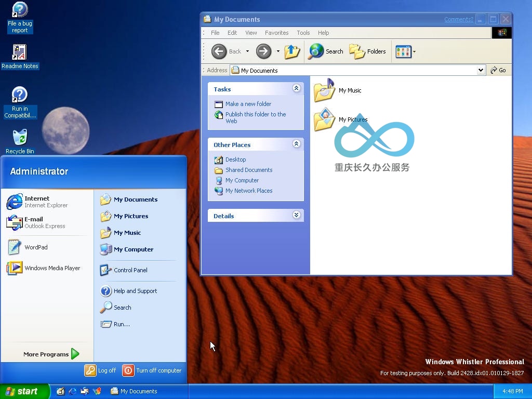Open the Favorites menu
532x399 pixels.
276,33
